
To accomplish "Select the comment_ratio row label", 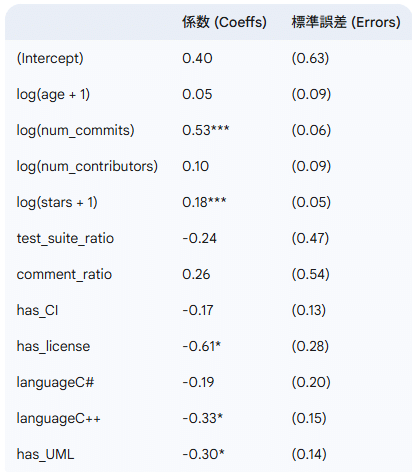I will (64, 275).
